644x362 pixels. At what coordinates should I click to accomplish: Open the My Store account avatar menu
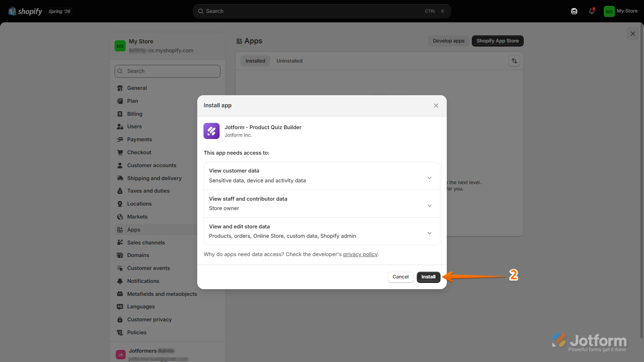point(621,11)
